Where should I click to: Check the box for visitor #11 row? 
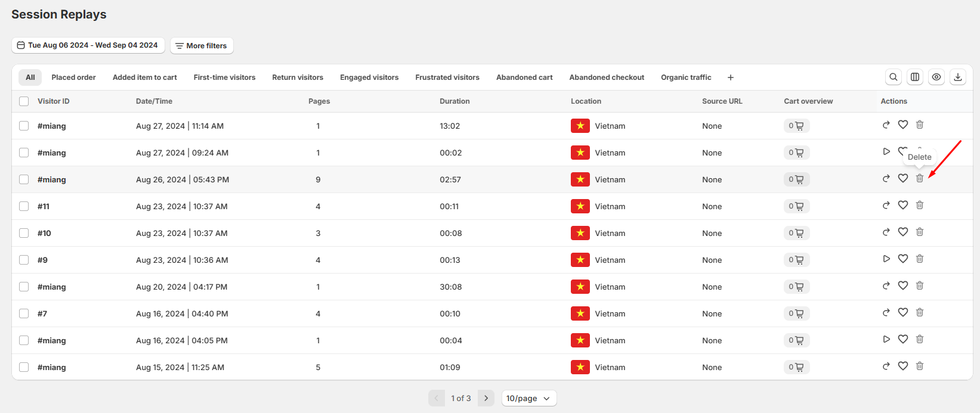coord(24,206)
